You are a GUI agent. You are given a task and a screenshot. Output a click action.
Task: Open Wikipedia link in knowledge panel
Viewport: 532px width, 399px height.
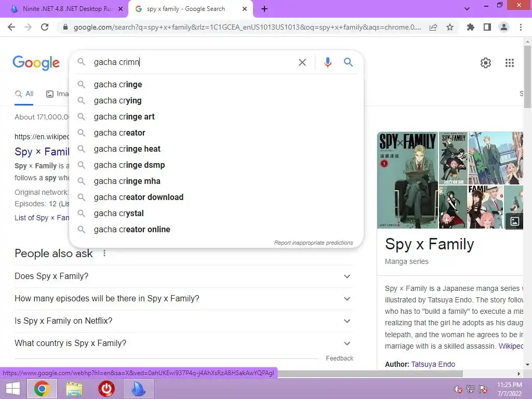click(x=511, y=346)
